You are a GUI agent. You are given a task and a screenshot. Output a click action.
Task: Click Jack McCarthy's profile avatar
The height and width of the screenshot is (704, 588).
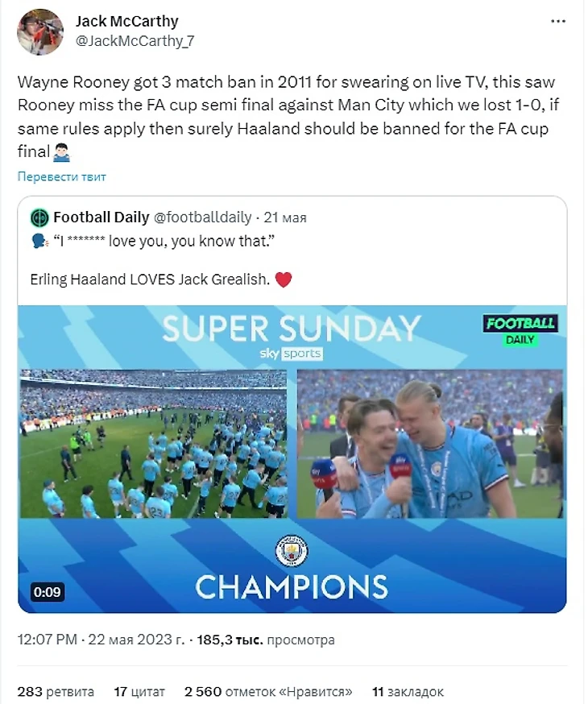[40, 31]
